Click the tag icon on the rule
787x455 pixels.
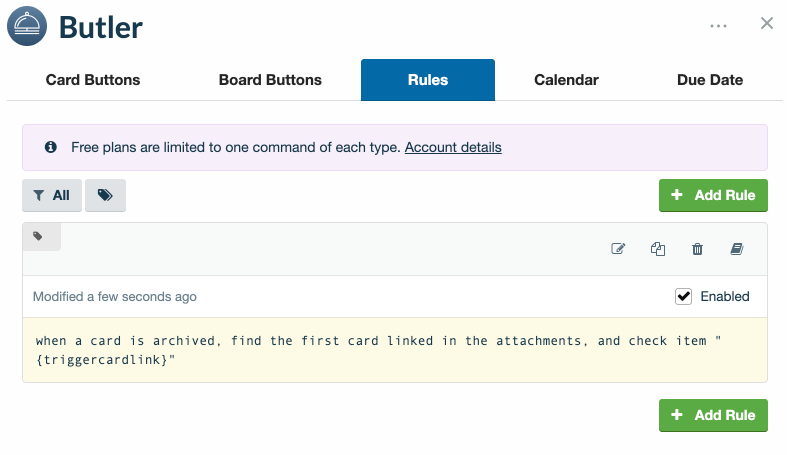point(39,237)
